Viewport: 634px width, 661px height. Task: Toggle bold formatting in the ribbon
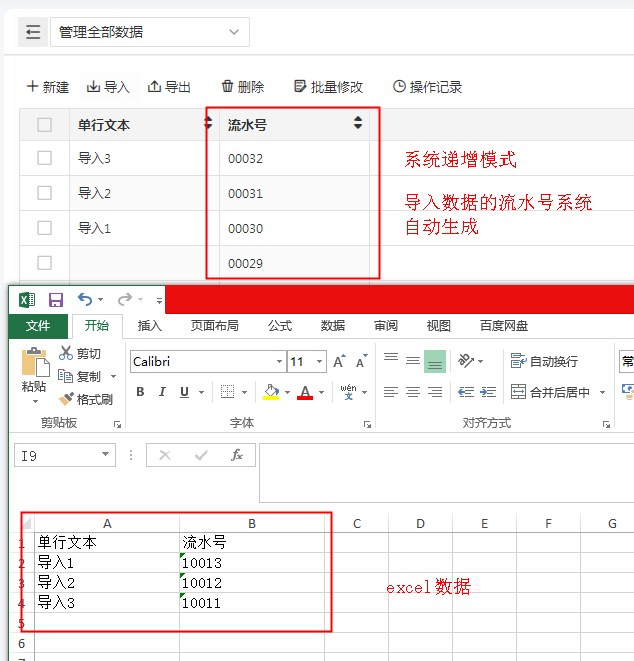[x=140, y=392]
